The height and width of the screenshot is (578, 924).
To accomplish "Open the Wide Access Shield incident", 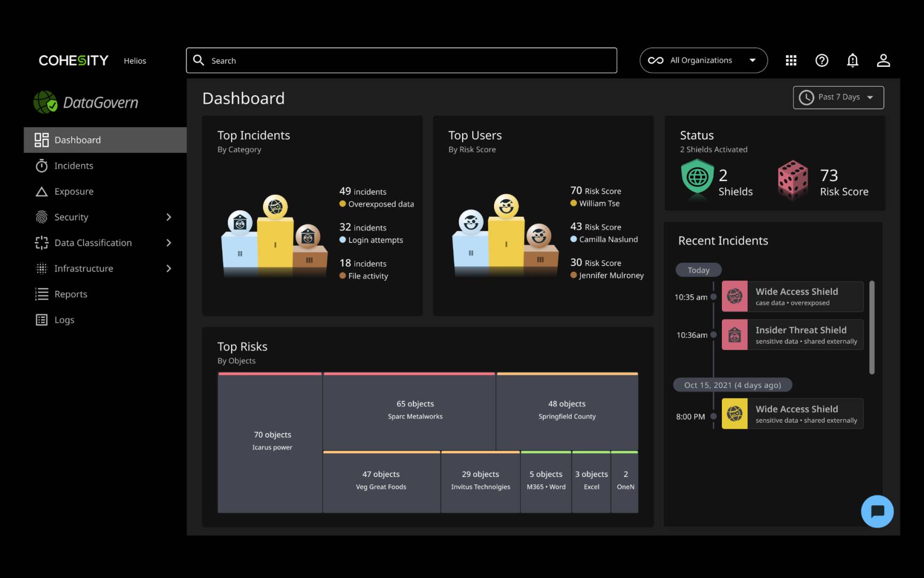I will coord(792,296).
